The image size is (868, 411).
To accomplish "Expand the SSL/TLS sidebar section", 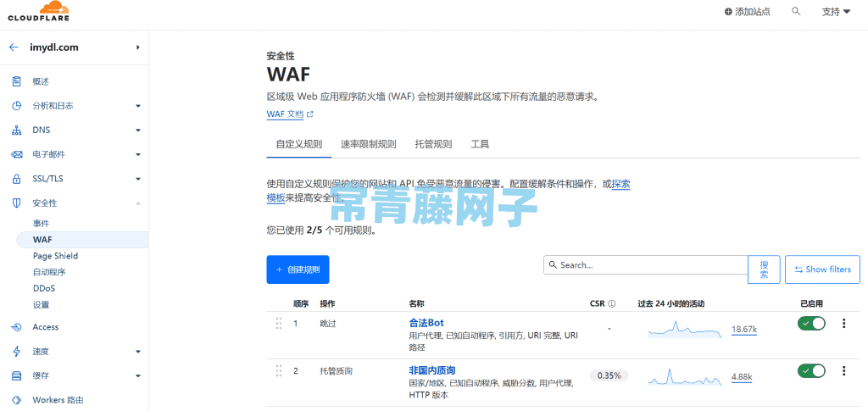I will [138, 179].
